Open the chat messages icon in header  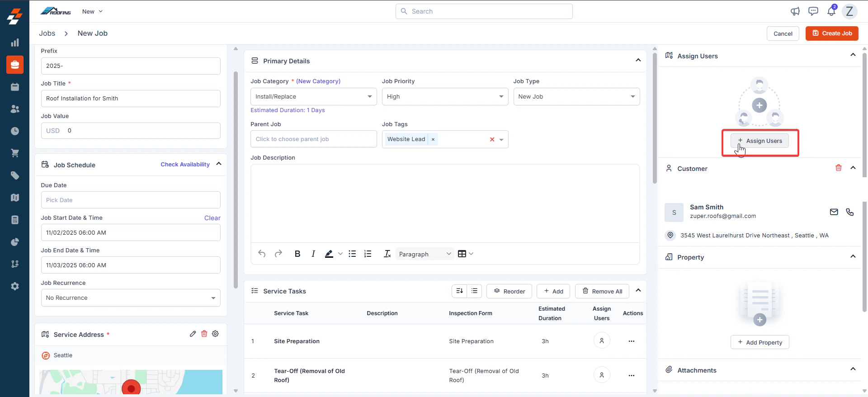[813, 11]
